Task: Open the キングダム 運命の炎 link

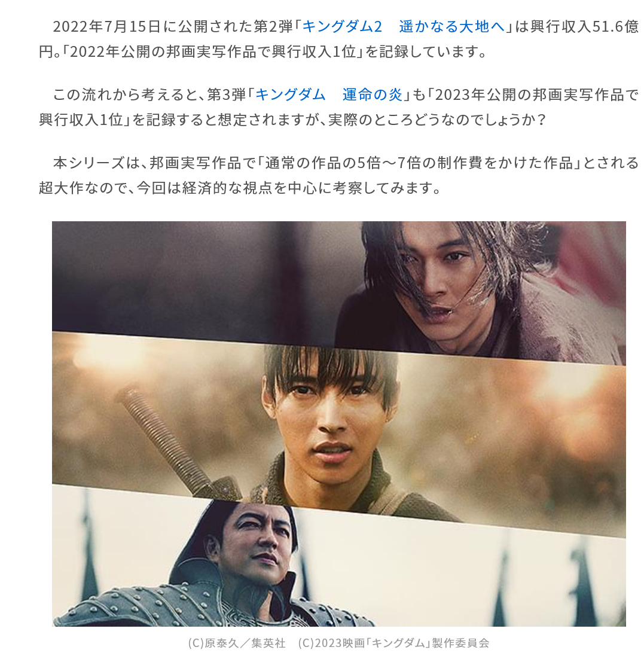Action: tap(329, 94)
